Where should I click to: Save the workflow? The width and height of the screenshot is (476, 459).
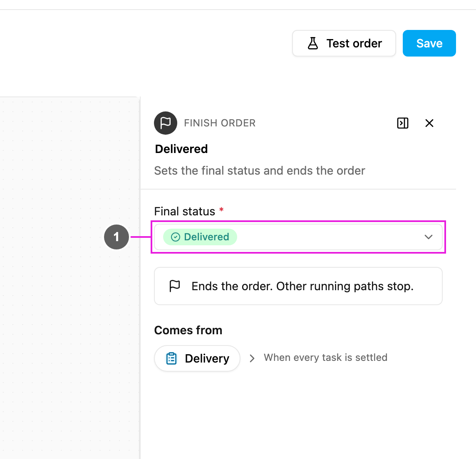(x=429, y=43)
